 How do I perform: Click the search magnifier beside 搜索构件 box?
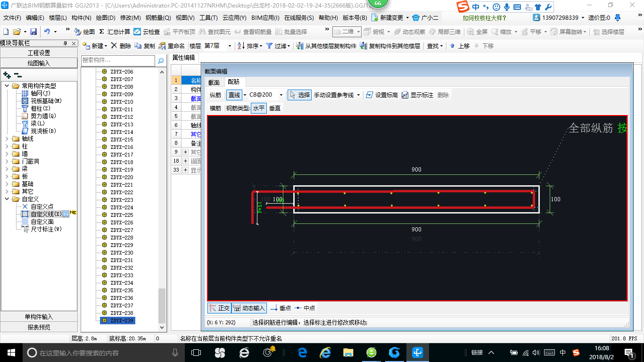[x=161, y=60]
